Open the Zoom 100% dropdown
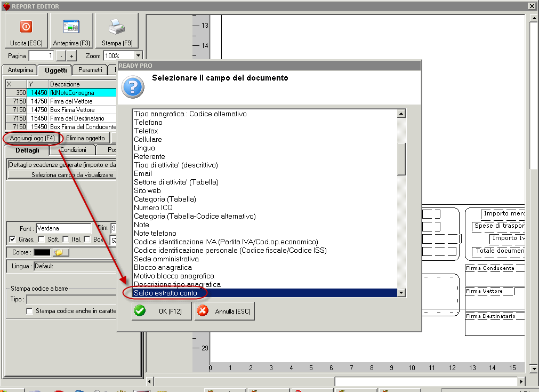This screenshot has height=392, width=539. [138, 55]
